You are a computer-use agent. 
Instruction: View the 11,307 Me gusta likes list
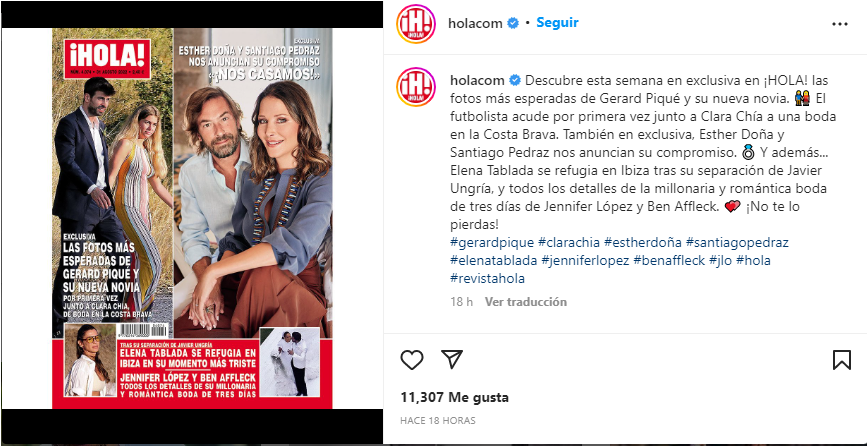pos(454,397)
